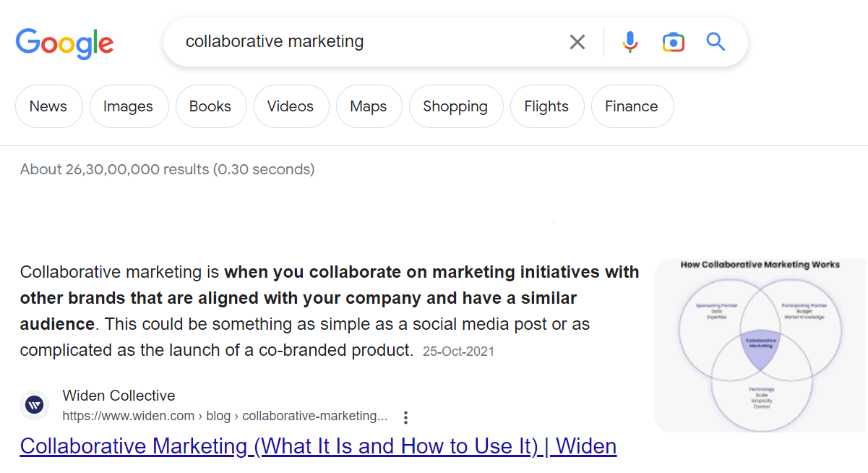
Task: Start voice search with microphone
Action: (630, 42)
